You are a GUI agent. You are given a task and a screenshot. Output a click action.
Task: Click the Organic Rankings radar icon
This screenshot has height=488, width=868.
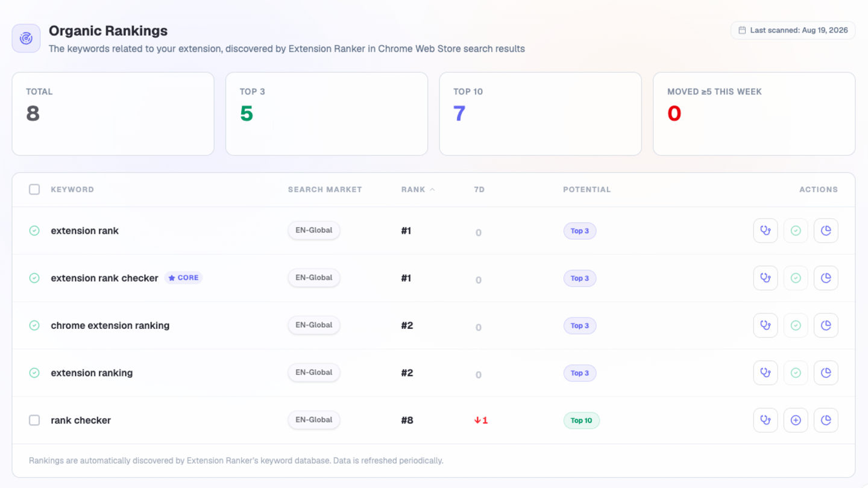click(26, 39)
